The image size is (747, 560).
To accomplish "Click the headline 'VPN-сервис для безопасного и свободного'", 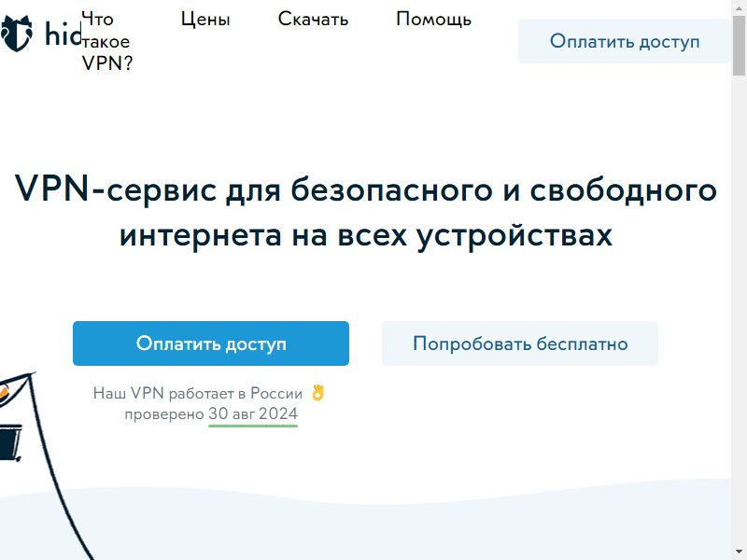I will click(x=366, y=189).
